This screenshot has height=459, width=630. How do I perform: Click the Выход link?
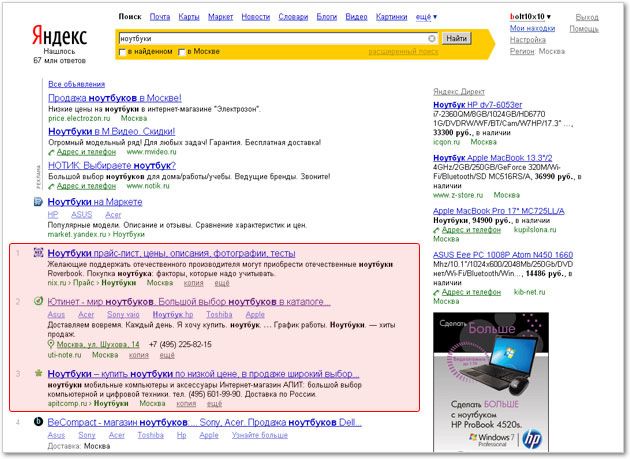[x=587, y=17]
